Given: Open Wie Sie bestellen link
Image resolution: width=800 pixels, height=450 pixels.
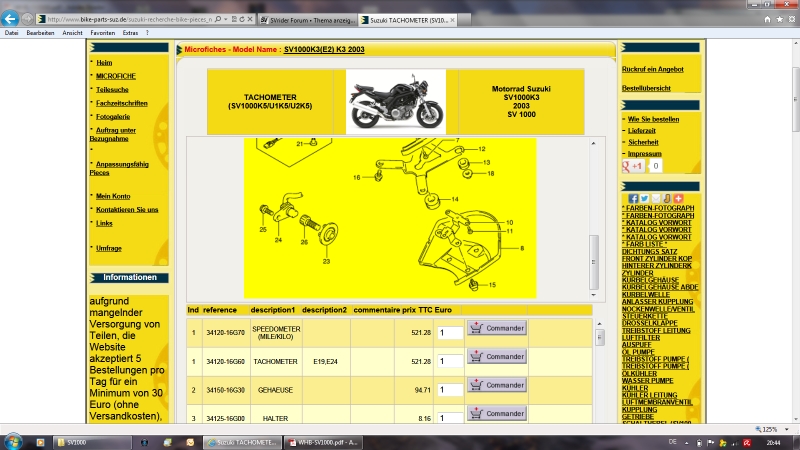Looking at the screenshot, I should [x=653, y=119].
